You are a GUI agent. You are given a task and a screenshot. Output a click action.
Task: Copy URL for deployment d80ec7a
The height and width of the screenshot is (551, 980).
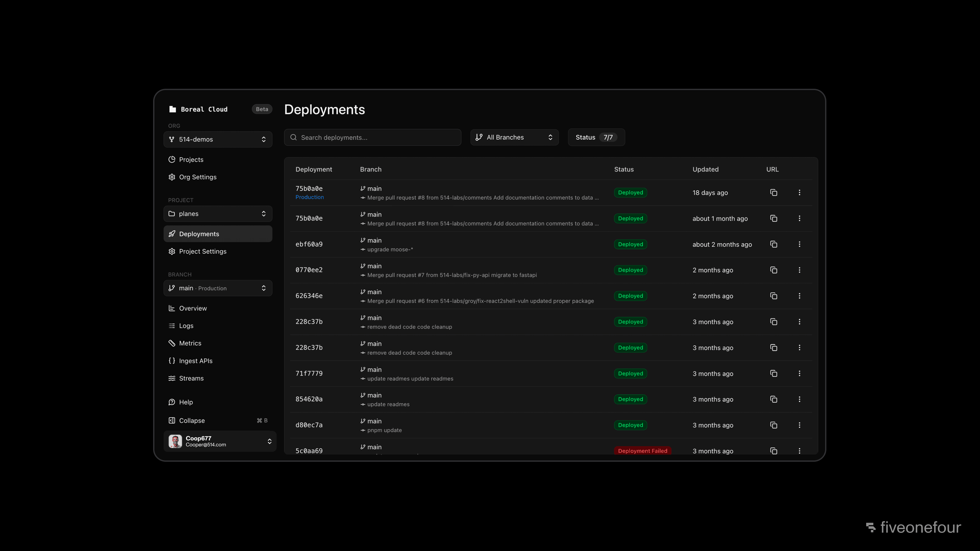[774, 425]
